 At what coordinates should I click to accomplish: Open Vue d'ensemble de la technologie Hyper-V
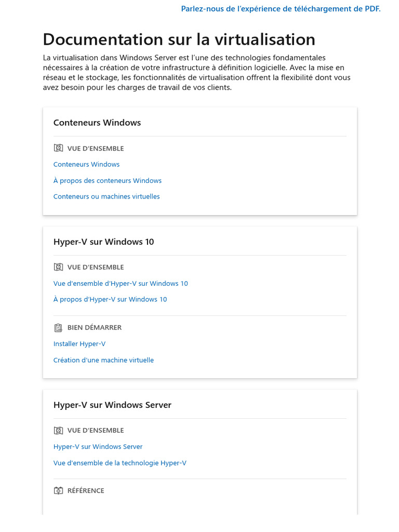pos(119,463)
